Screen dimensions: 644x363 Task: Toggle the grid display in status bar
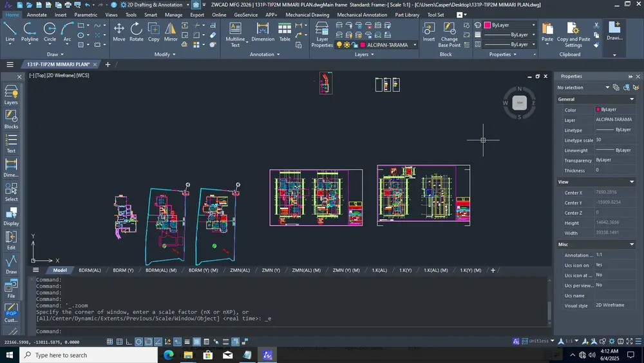pyautogui.click(x=109, y=342)
